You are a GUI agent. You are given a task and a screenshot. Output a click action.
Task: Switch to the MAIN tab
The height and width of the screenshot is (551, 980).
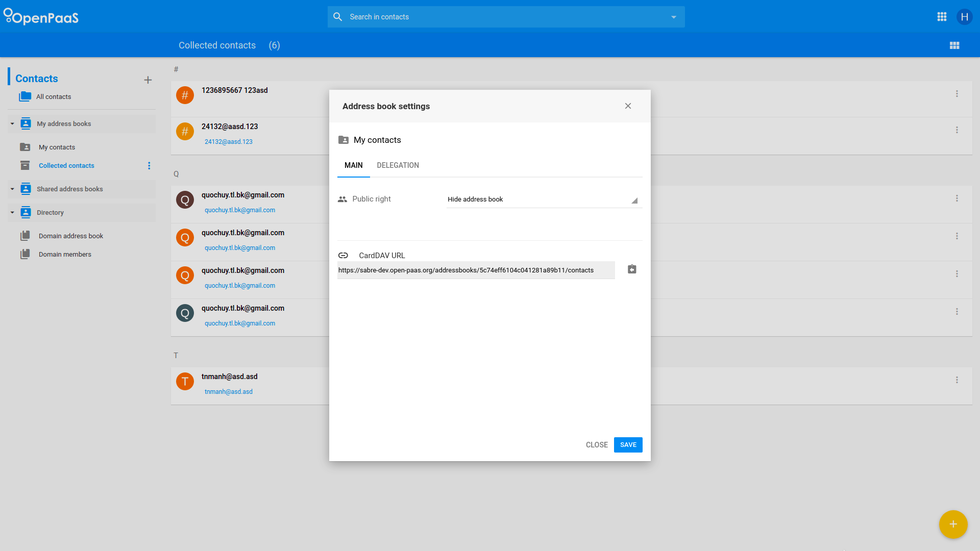coord(354,165)
